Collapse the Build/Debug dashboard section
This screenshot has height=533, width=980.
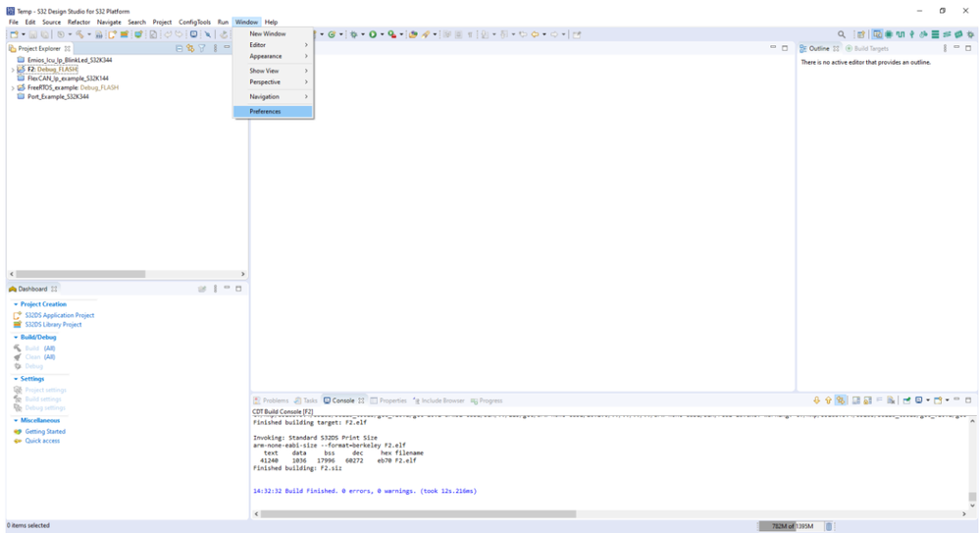click(x=16, y=338)
